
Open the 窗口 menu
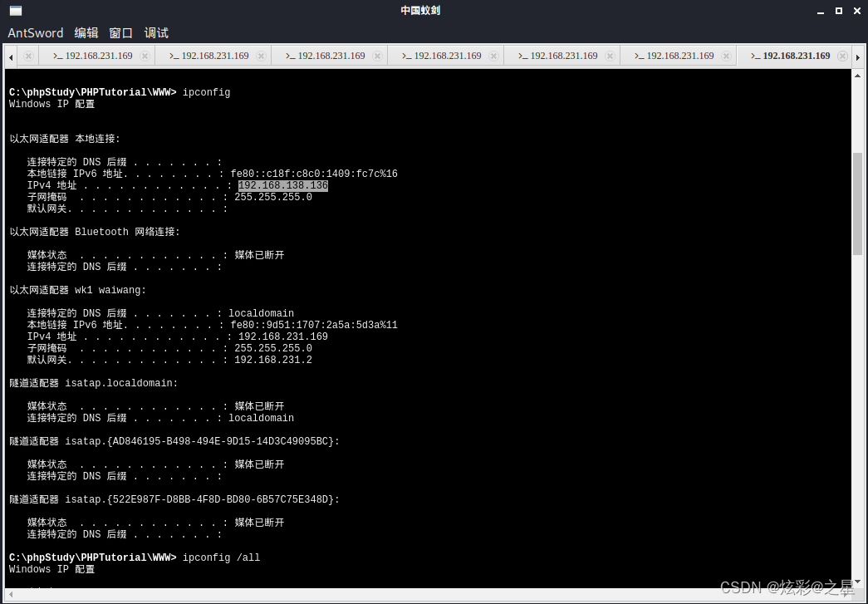(120, 33)
